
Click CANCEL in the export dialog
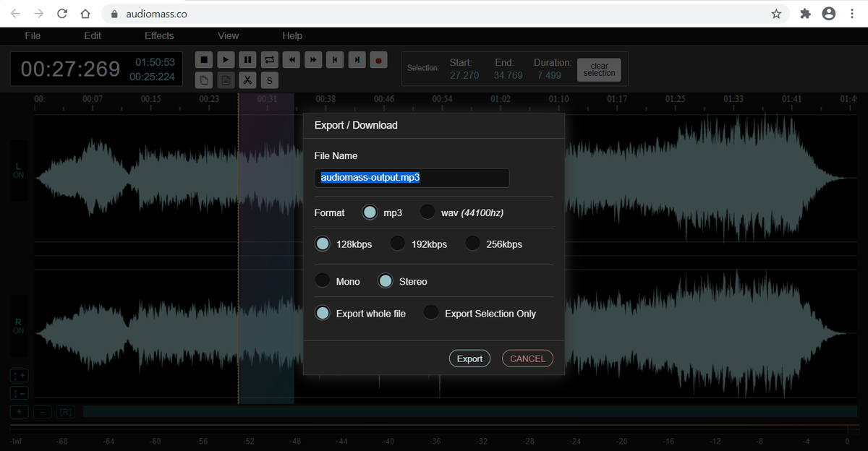coord(527,358)
